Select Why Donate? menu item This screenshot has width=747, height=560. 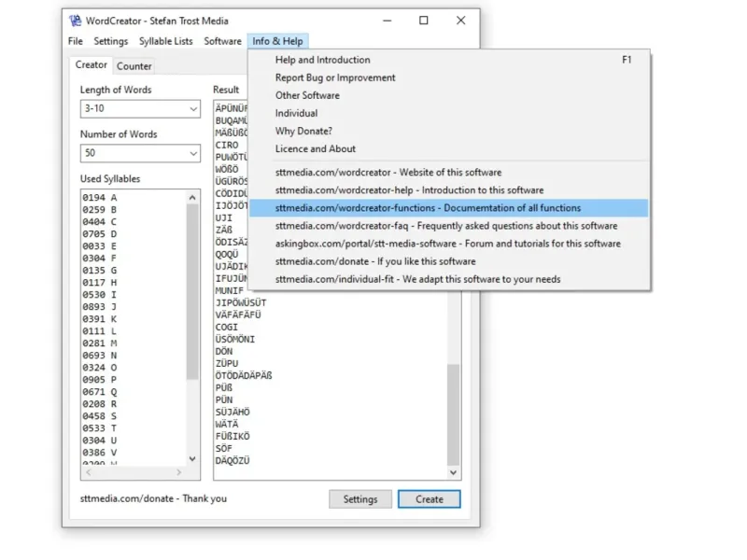[303, 131]
